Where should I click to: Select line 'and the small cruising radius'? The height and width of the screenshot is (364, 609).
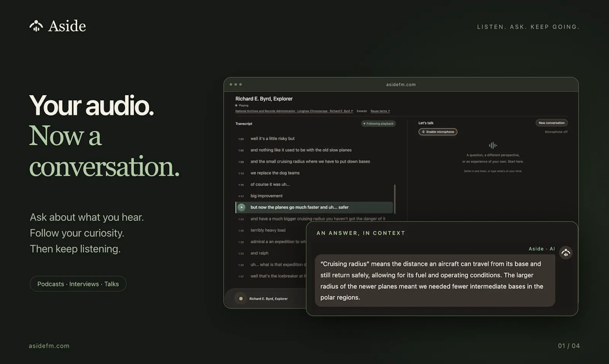tap(310, 161)
